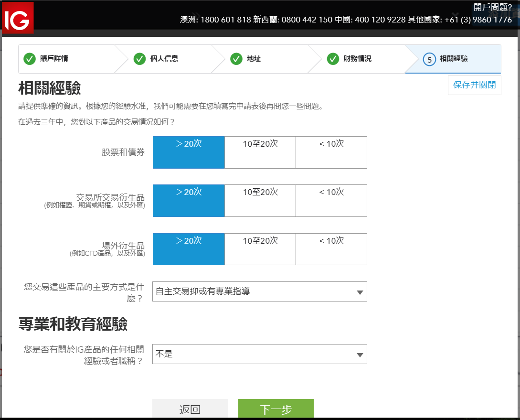Open the 不是 experience dropdown

click(x=259, y=354)
